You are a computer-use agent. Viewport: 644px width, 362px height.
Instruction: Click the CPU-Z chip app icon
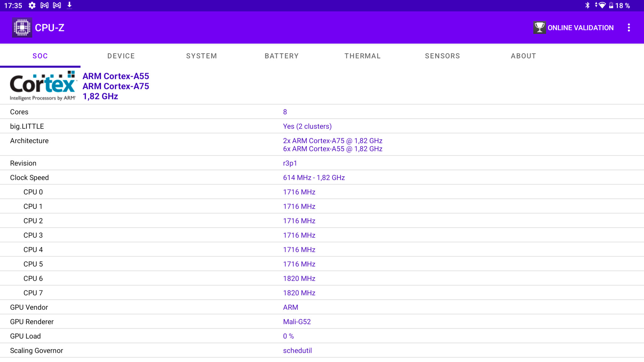[x=22, y=28]
